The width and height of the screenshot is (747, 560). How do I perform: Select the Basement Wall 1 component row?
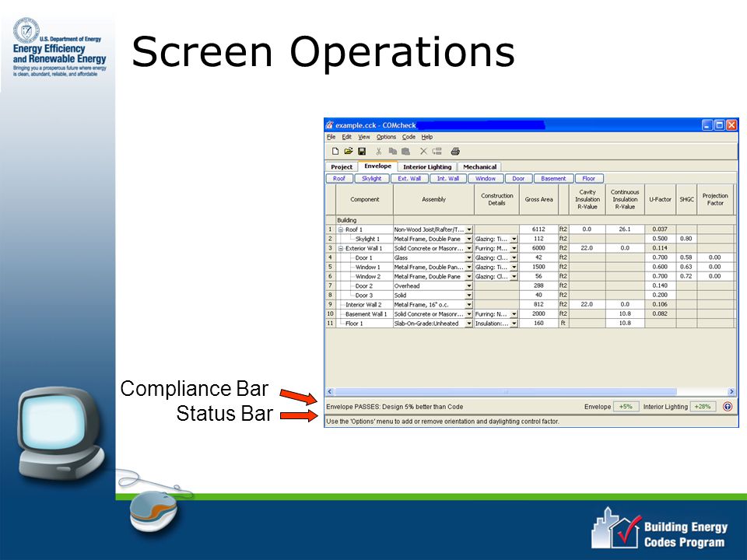point(364,313)
